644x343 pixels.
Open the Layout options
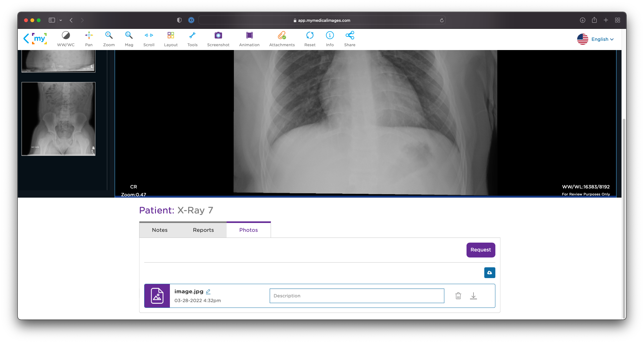[171, 39]
